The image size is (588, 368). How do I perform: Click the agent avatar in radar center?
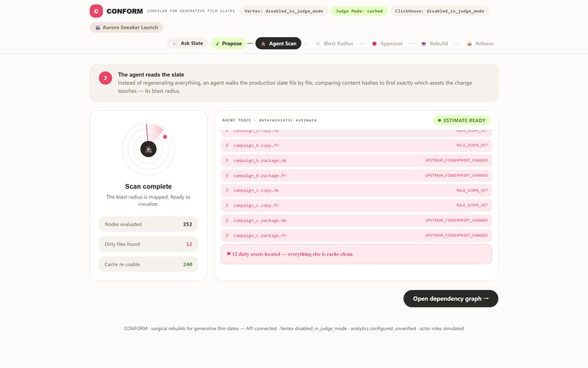point(149,149)
